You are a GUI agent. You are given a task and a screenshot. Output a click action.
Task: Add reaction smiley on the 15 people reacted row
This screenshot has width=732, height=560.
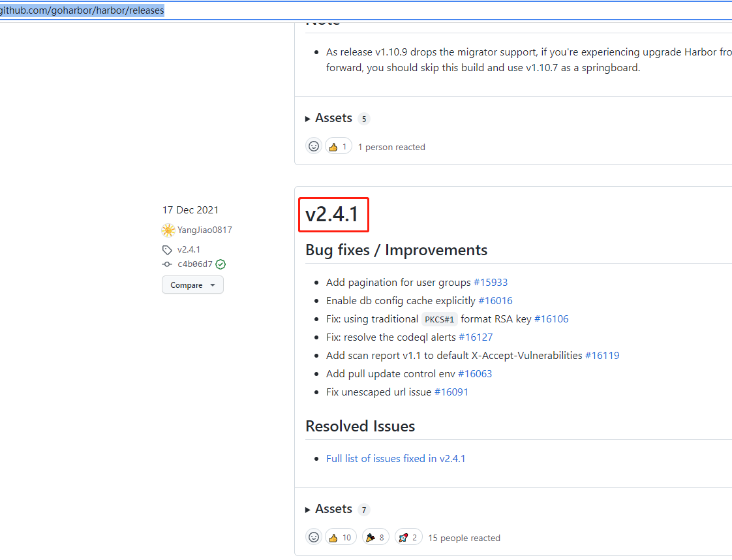coord(314,537)
